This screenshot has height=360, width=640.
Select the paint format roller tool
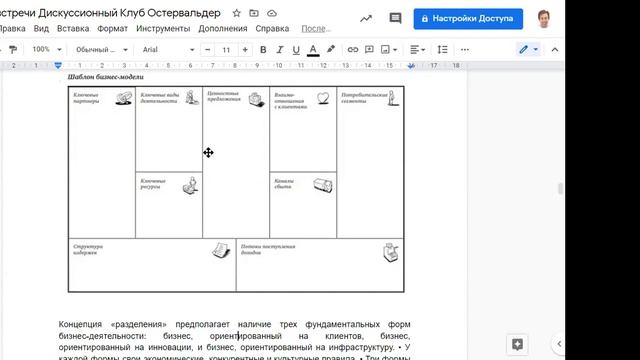[x=13, y=50]
